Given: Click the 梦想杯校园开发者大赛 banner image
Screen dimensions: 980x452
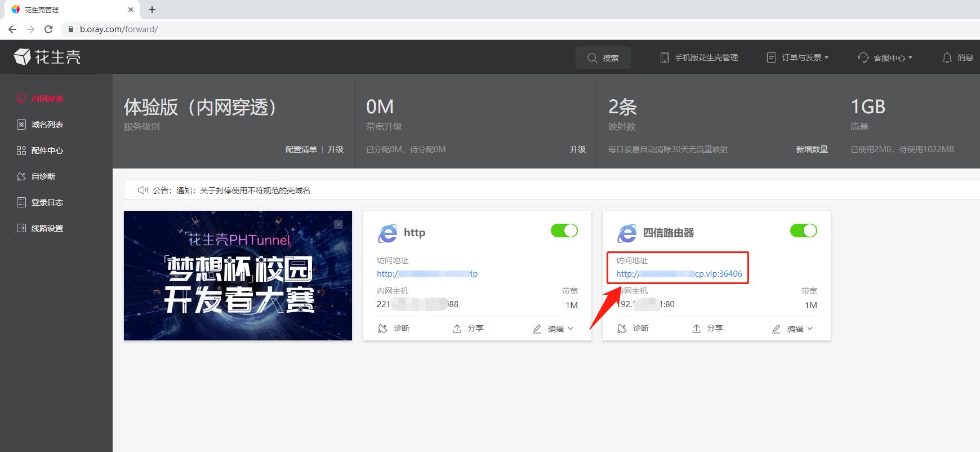Looking at the screenshot, I should point(238,276).
